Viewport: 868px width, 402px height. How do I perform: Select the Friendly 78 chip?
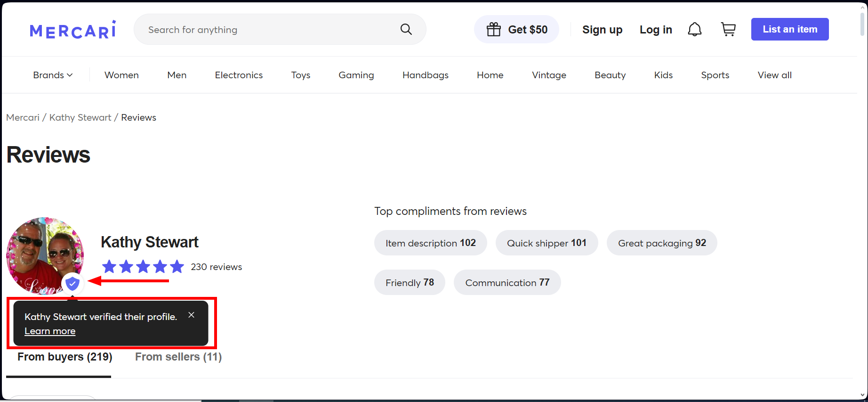pyautogui.click(x=410, y=282)
